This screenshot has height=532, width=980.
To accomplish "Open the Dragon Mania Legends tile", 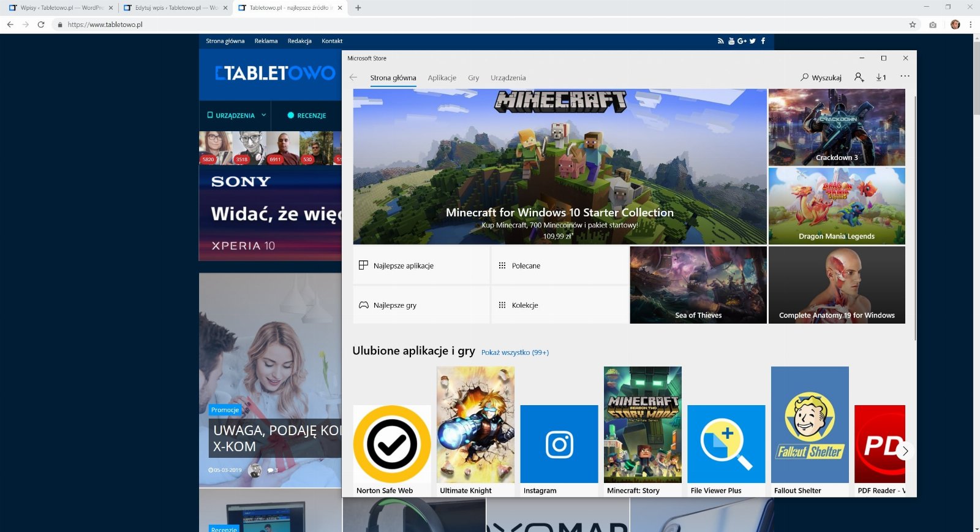I will (x=837, y=206).
